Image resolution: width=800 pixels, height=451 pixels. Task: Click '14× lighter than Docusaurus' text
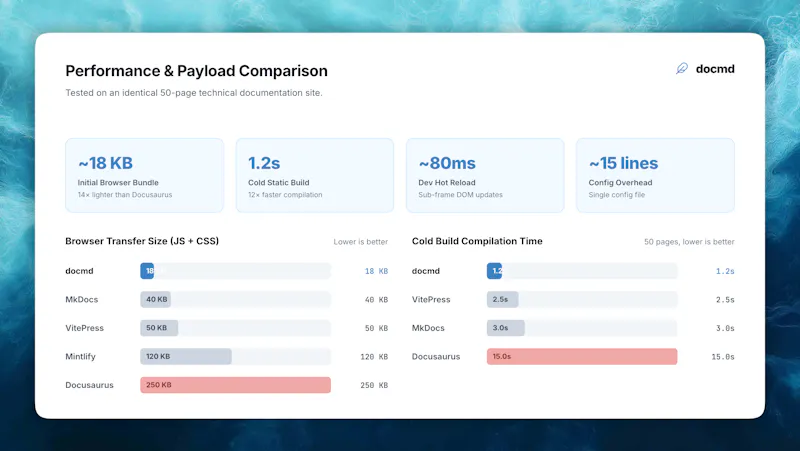(125, 195)
